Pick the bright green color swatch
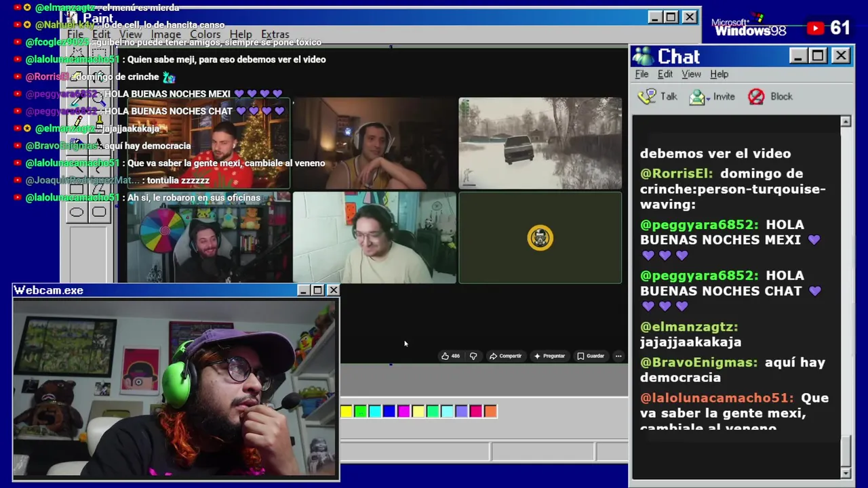The width and height of the screenshot is (868, 488). pos(361,411)
